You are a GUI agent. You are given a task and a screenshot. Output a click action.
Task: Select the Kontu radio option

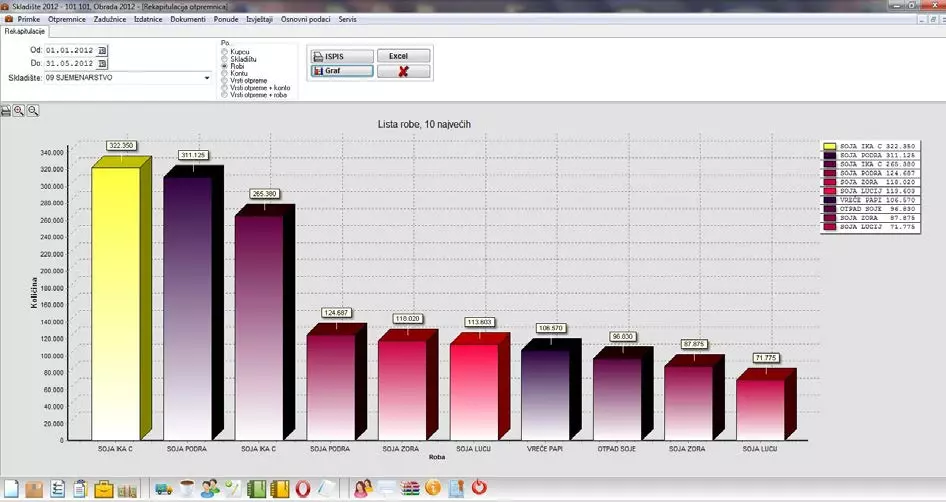point(224,73)
